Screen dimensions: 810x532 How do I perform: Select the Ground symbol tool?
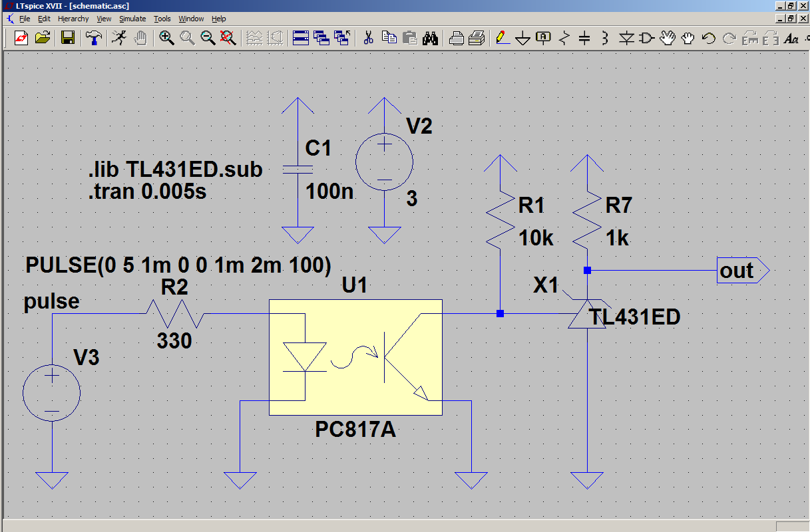pos(523,39)
